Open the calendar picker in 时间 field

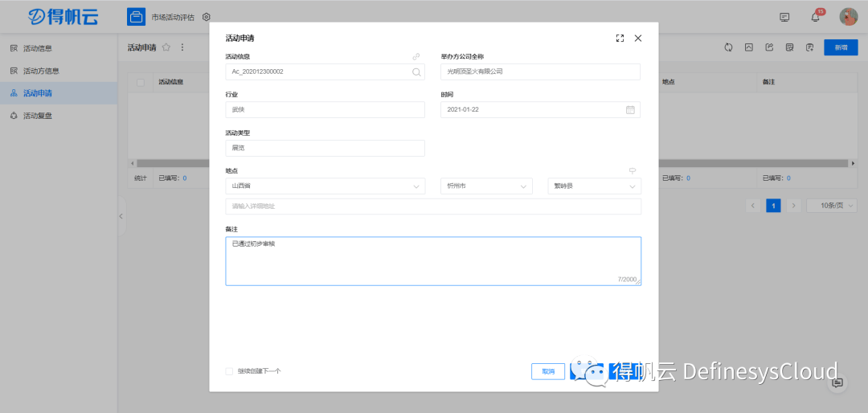pos(630,109)
